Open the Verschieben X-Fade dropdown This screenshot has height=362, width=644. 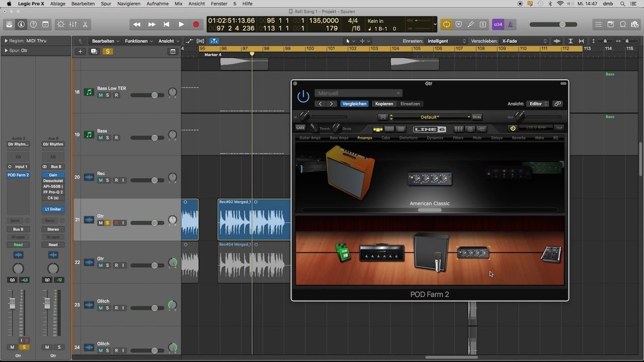click(x=524, y=41)
